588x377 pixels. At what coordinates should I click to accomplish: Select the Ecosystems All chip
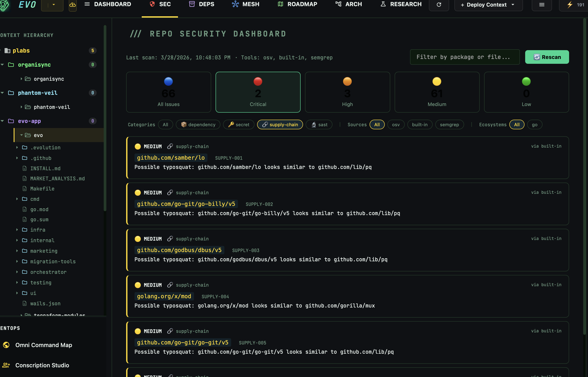[517, 125]
